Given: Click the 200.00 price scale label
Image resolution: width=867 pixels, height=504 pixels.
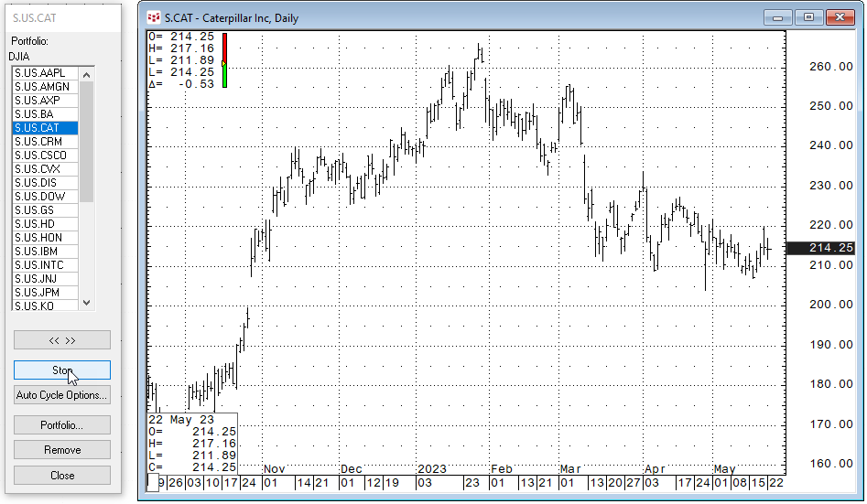Looking at the screenshot, I should (831, 305).
